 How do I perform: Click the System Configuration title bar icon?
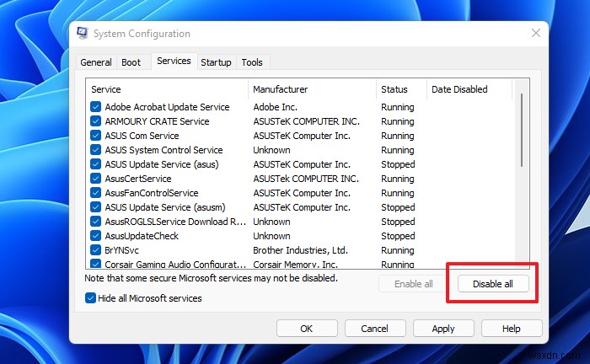coord(83,33)
